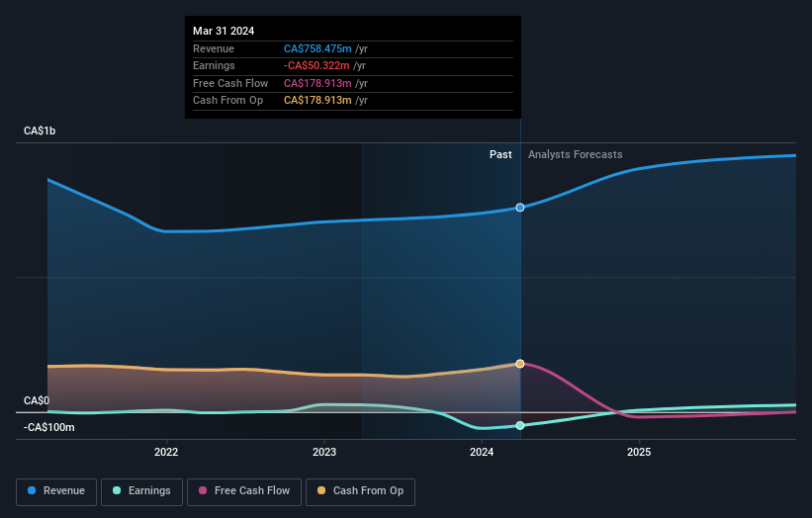Toggle the Free Cash Flow legend series
812x518 pixels.
click(x=244, y=491)
